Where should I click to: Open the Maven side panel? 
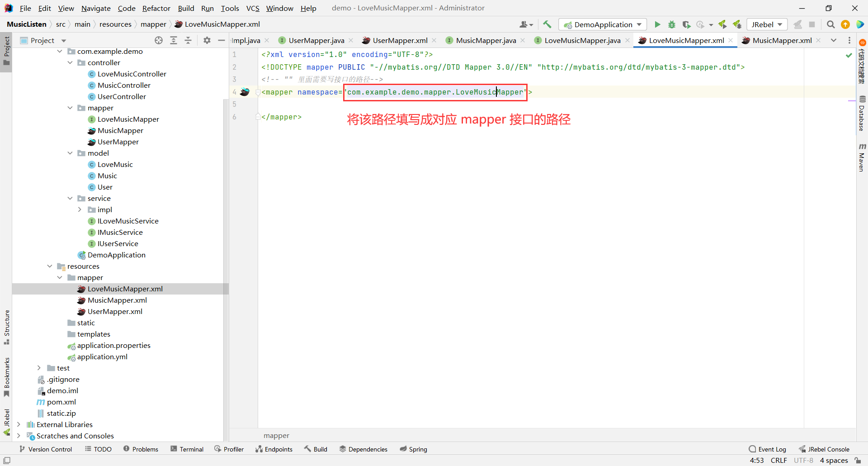pyautogui.click(x=862, y=157)
